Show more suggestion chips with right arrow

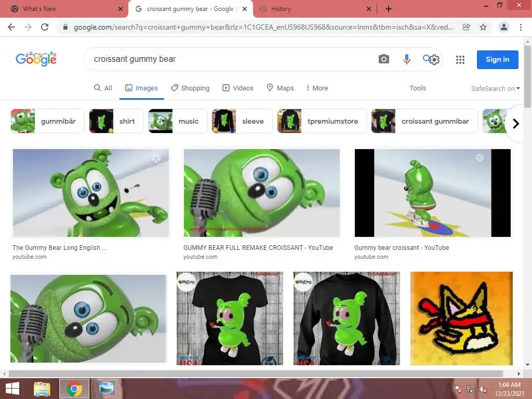[516, 124]
